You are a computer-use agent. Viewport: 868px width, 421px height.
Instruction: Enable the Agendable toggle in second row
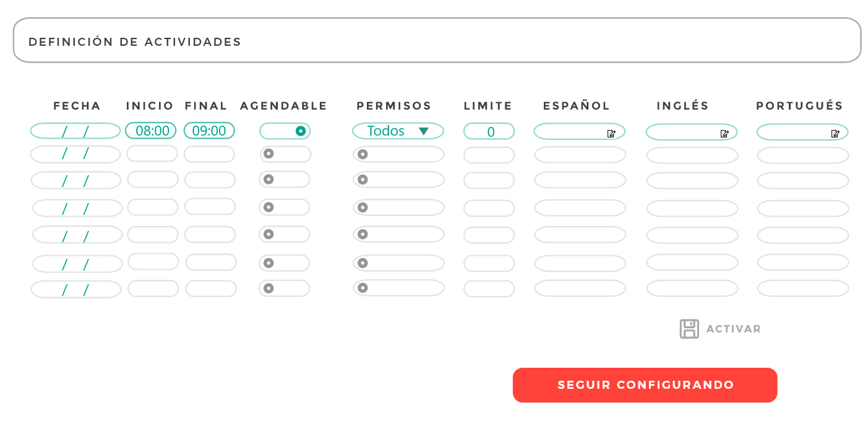pos(285,154)
